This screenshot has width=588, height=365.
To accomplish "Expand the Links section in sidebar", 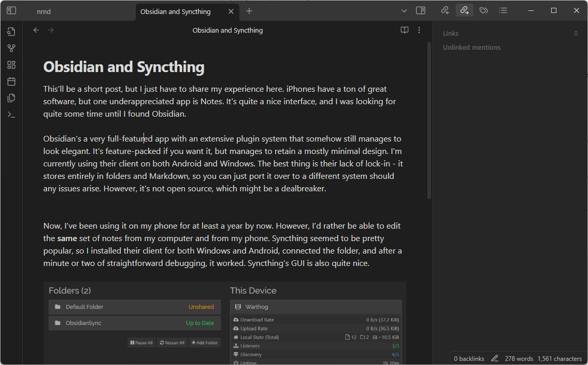I will [450, 33].
